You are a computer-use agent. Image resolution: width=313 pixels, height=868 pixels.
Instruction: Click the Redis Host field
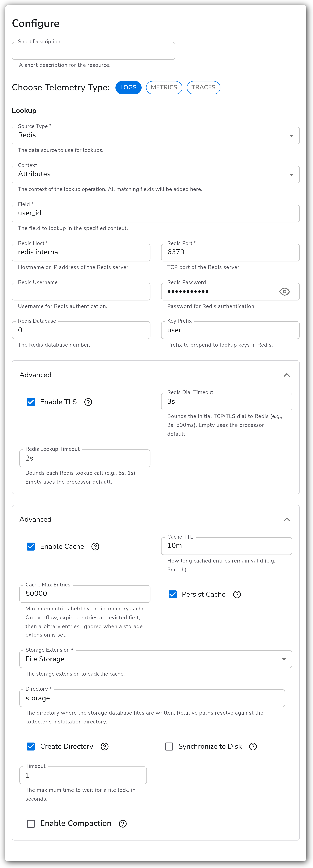[81, 252]
